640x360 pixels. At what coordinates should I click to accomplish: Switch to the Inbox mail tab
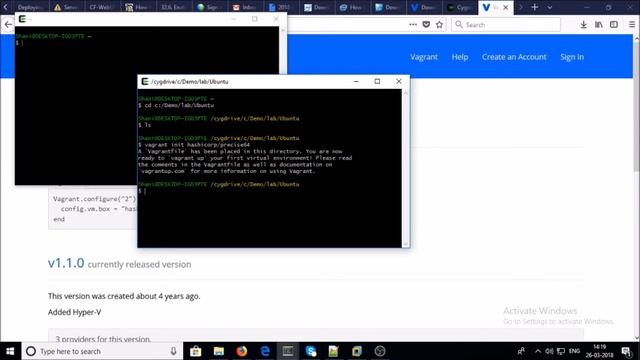click(245, 7)
